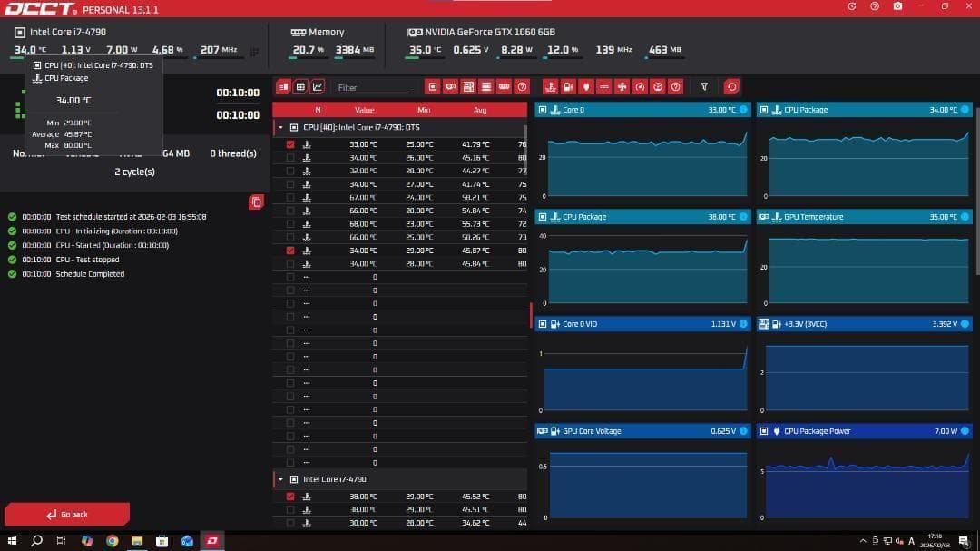
Task: Toggle the unknown sensor type filter icon
Action: (x=676, y=87)
